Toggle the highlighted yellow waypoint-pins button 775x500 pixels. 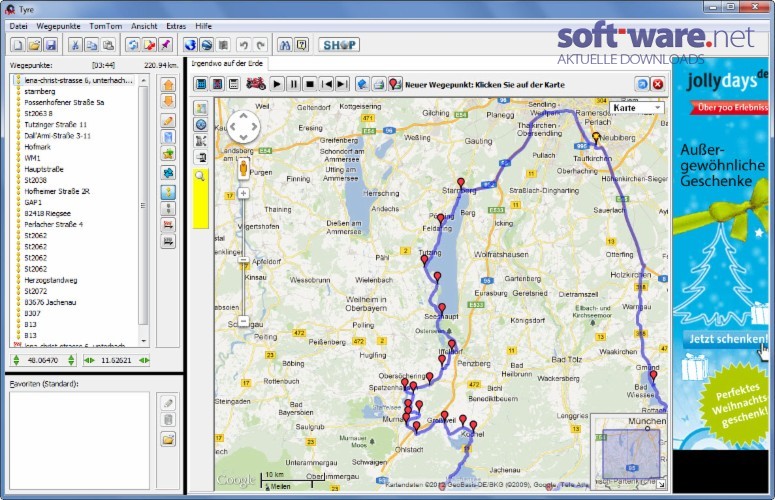pos(168,192)
